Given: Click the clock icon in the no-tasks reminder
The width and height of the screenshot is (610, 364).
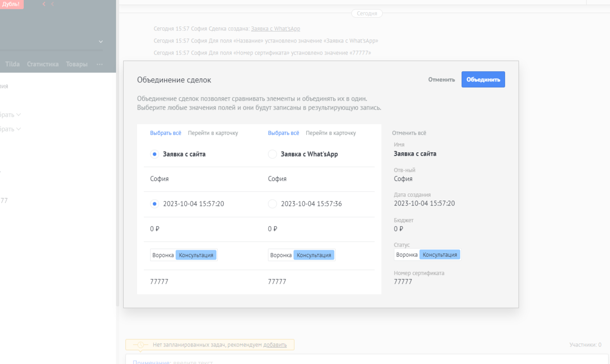Looking at the screenshot, I should pyautogui.click(x=141, y=345).
